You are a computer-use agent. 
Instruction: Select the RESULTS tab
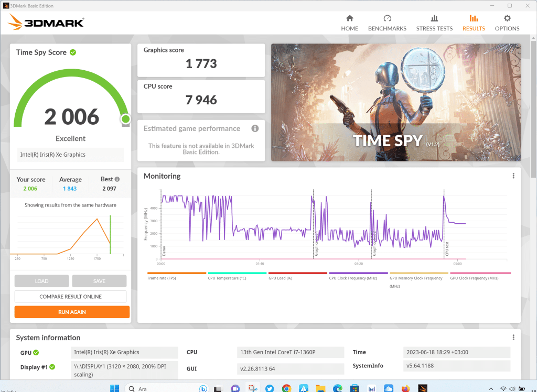[x=474, y=23]
